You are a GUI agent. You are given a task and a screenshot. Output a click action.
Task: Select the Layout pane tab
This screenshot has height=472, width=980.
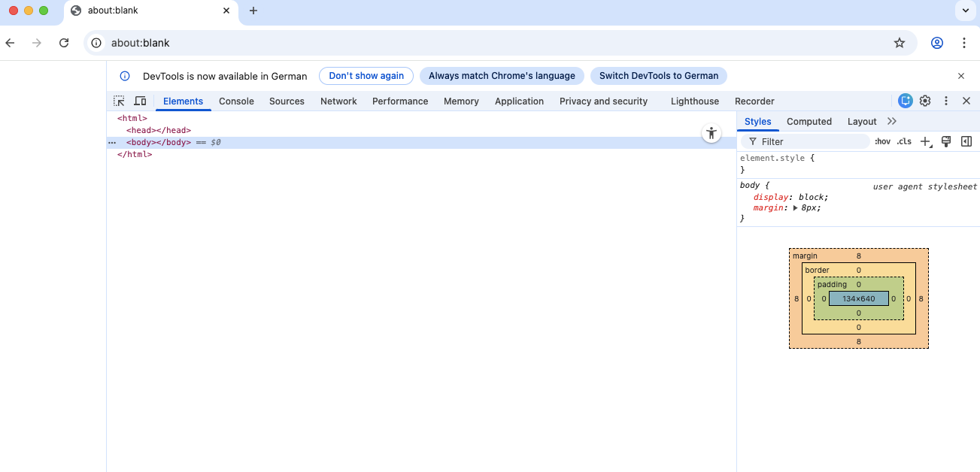[x=862, y=121]
